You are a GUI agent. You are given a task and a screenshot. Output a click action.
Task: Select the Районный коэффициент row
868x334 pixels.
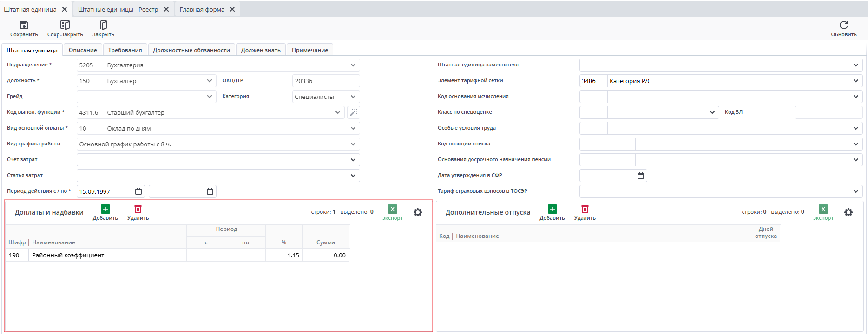click(x=178, y=255)
